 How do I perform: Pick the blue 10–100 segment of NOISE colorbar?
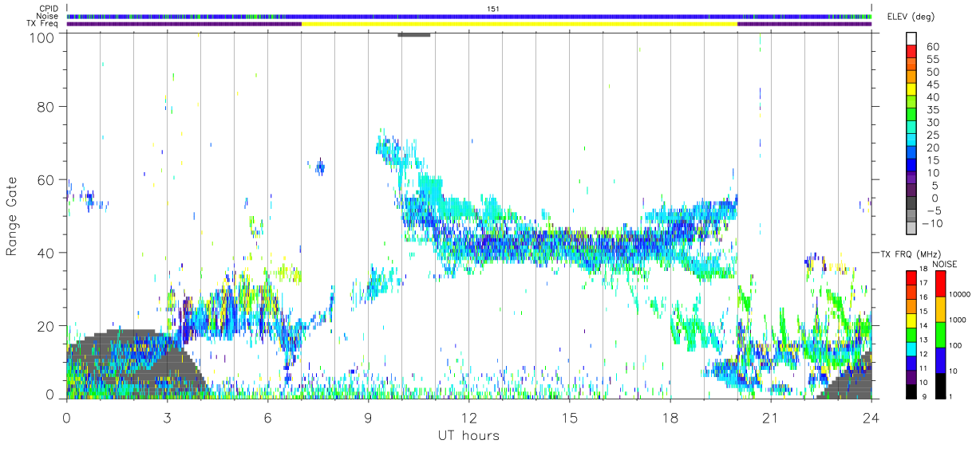click(942, 360)
